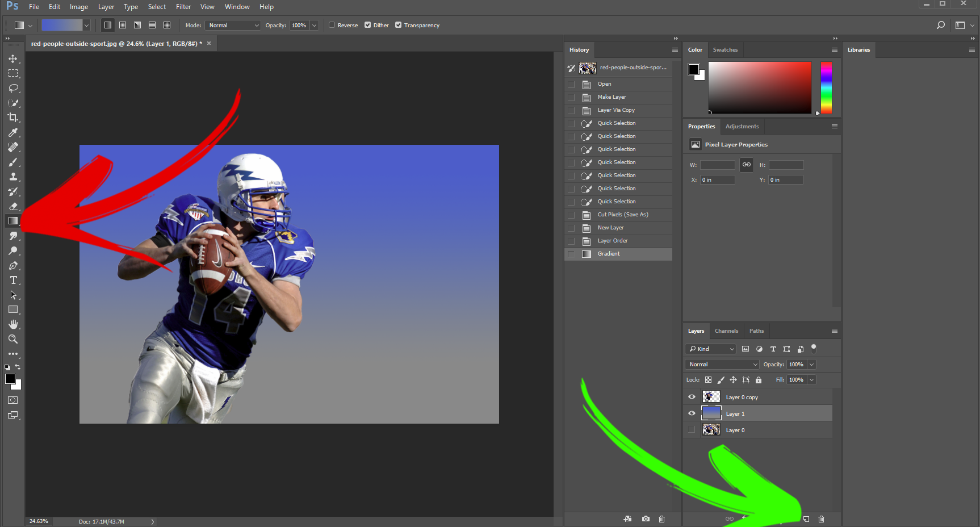Click the gradient preview bar
Screen dimensions: 980x527
coord(62,26)
